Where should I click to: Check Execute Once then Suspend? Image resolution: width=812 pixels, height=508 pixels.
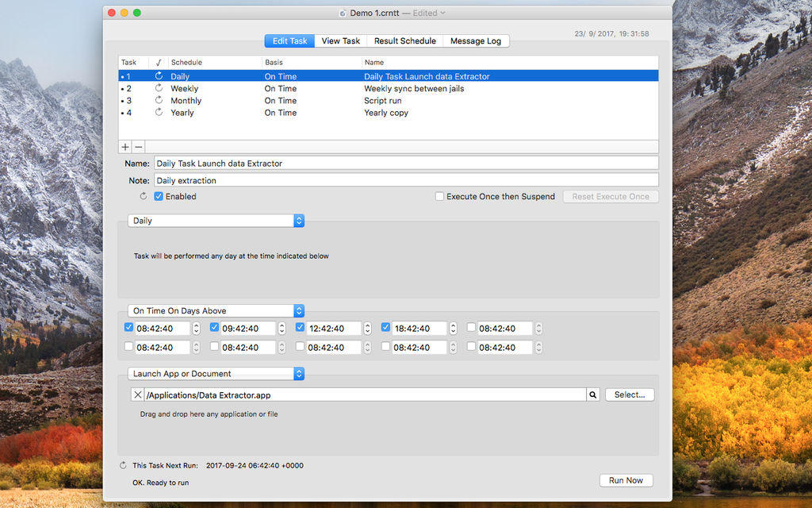[439, 196]
